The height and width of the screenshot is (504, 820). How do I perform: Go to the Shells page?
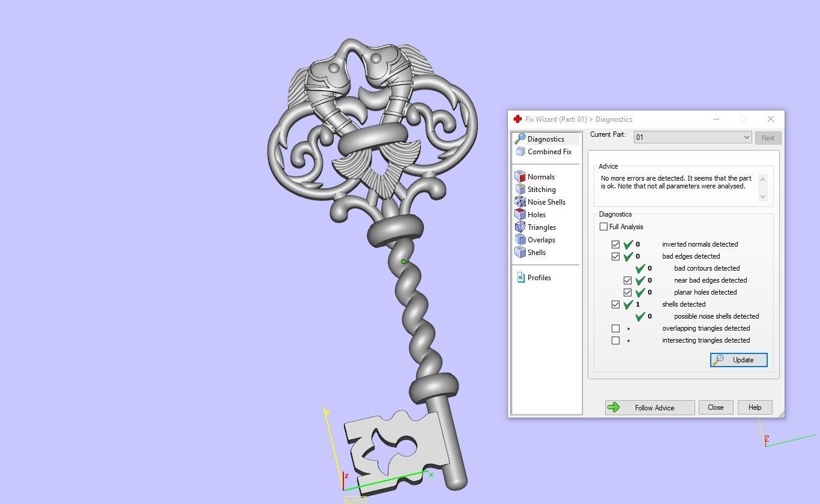[x=537, y=253]
